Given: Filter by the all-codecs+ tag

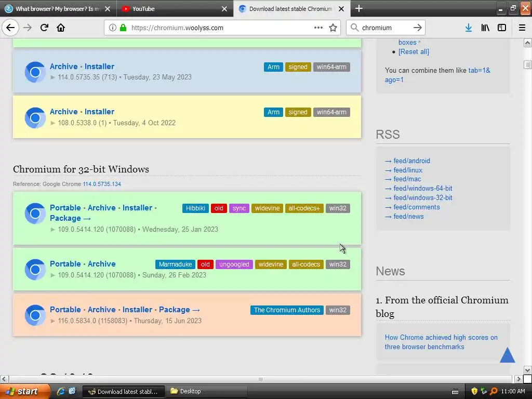Looking at the screenshot, I should coord(304,208).
